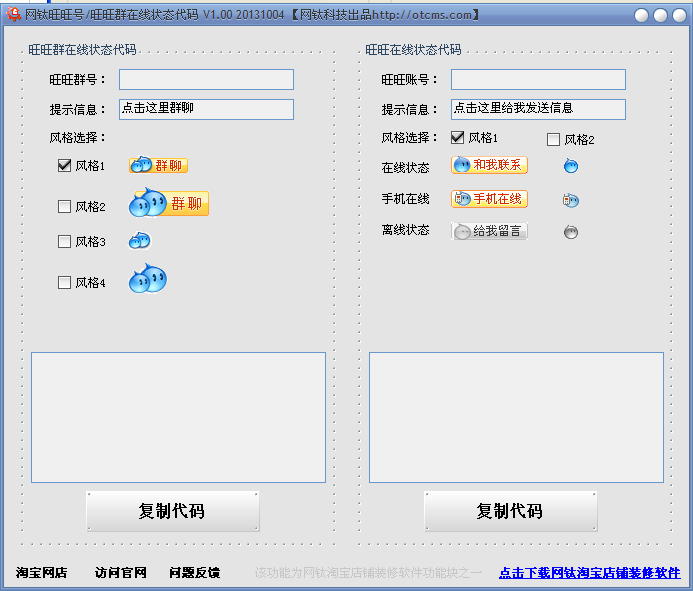
Task: Check 风格2 in the account status panel
Action: [553, 140]
